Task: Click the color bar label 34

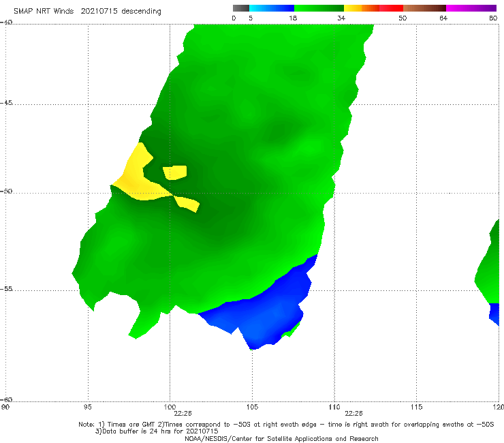Action: tap(341, 18)
